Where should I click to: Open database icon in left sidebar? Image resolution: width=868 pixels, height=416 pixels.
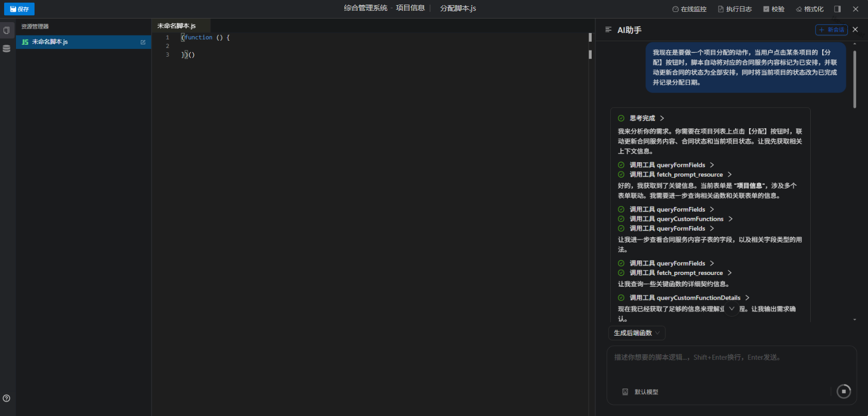(7, 48)
